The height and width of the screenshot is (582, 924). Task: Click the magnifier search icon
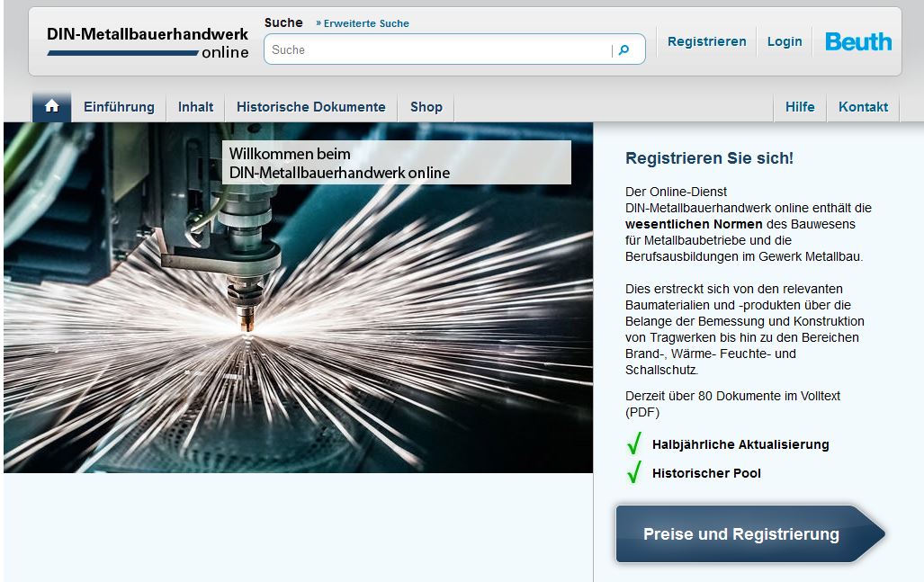[x=624, y=50]
